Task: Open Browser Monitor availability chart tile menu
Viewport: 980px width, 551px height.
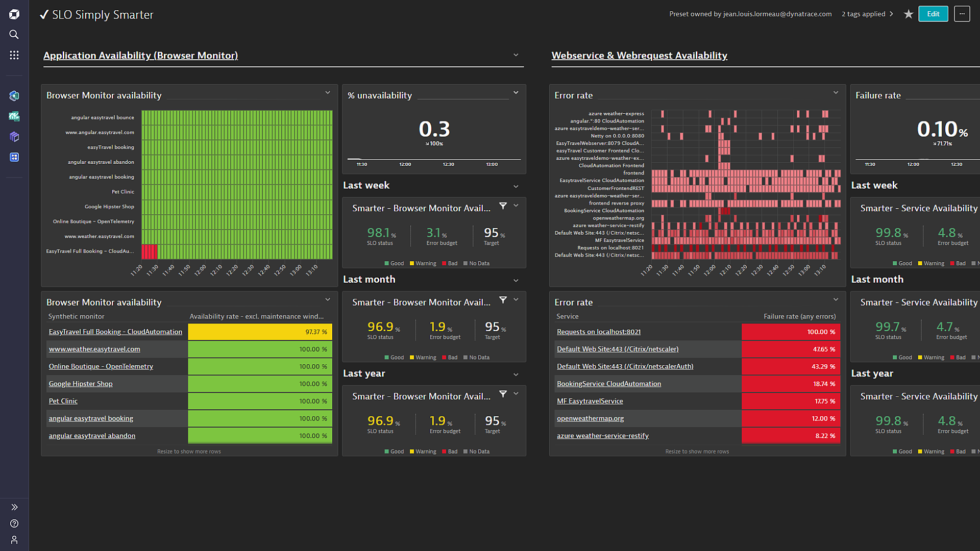Action: [x=328, y=93]
